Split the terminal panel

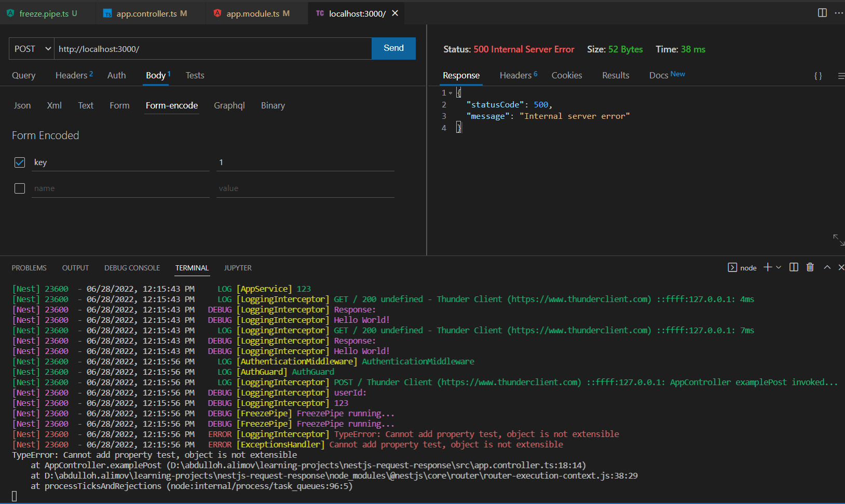pos(794,267)
